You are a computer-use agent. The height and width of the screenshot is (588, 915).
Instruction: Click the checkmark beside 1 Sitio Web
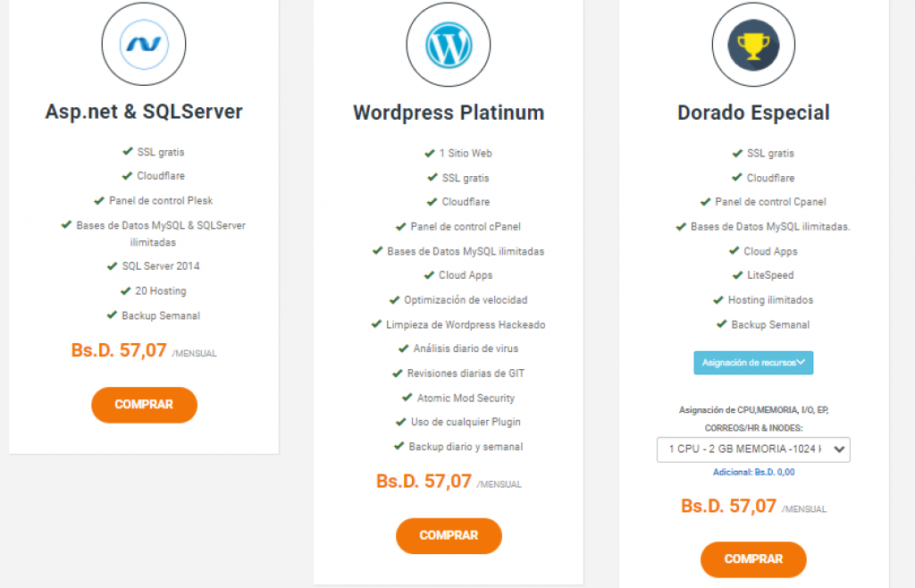coord(430,154)
